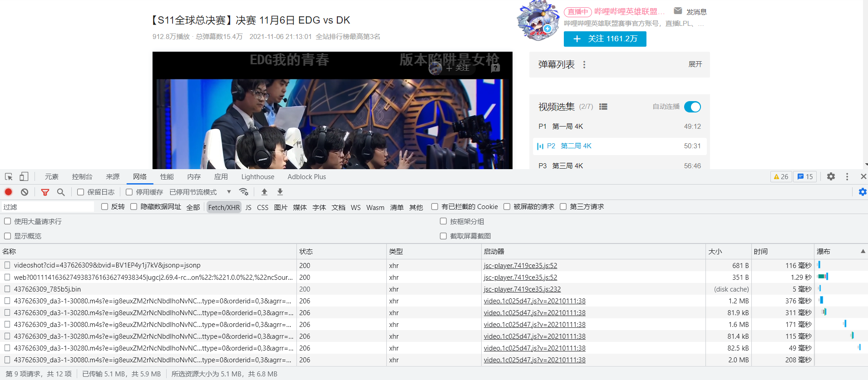Viewport: 868px width, 380px height.
Task: Tick the 被屏蔽的请求 checkbox
Action: tap(507, 207)
